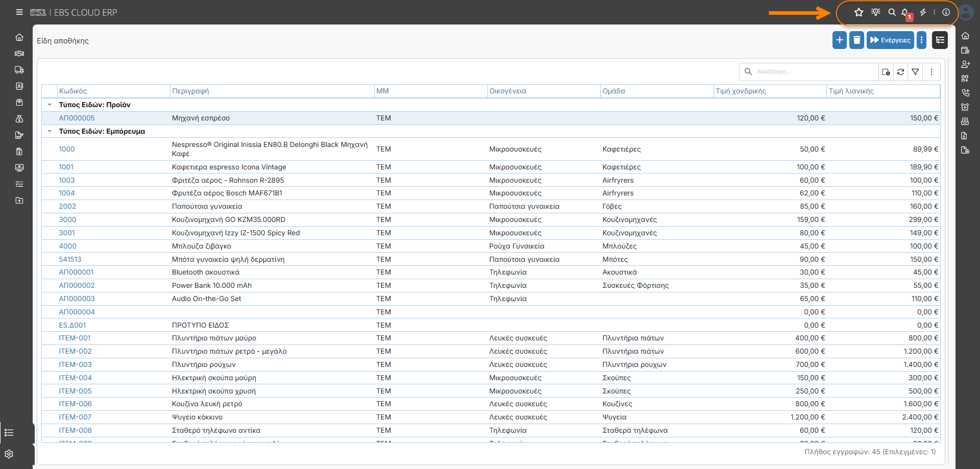This screenshot has height=469, width=980.
Task: Click the add document icon in right sidebar
Action: click(x=965, y=150)
